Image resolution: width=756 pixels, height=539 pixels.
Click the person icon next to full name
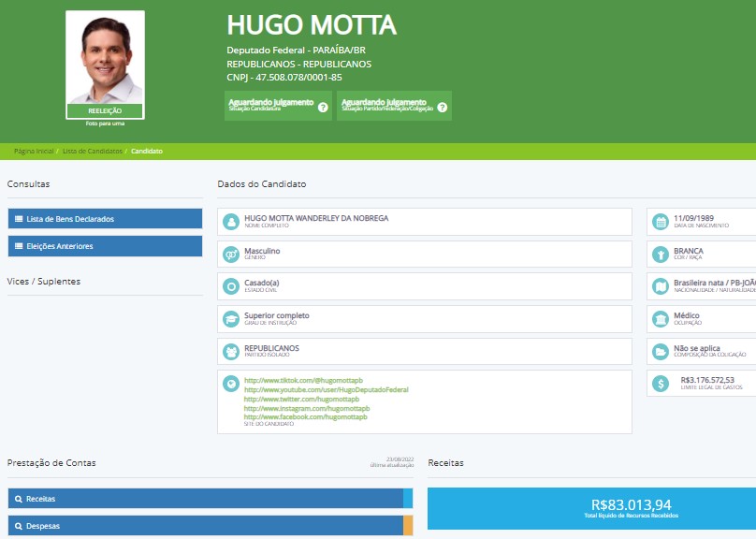[x=231, y=222]
